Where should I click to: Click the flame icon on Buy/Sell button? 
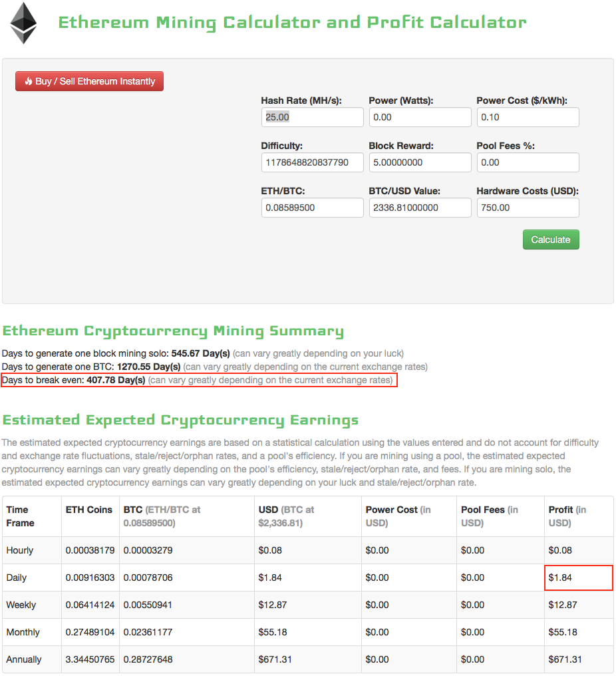[29, 81]
